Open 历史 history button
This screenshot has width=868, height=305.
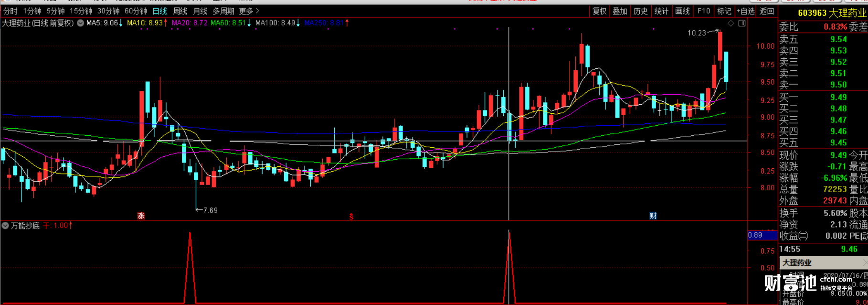point(641,11)
